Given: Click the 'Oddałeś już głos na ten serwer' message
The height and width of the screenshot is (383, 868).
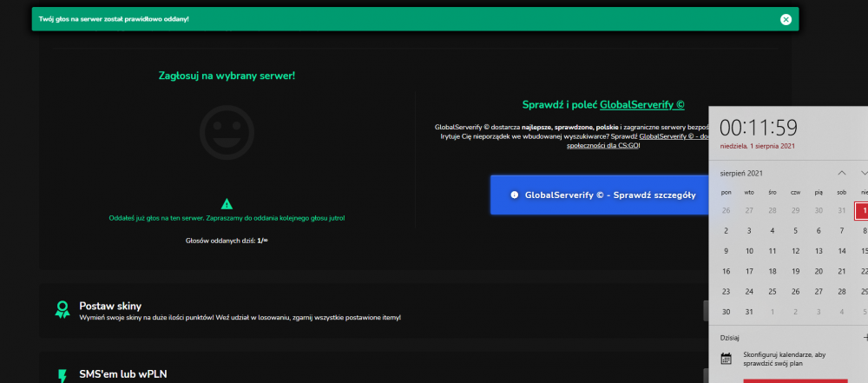Looking at the screenshot, I should point(227,218).
